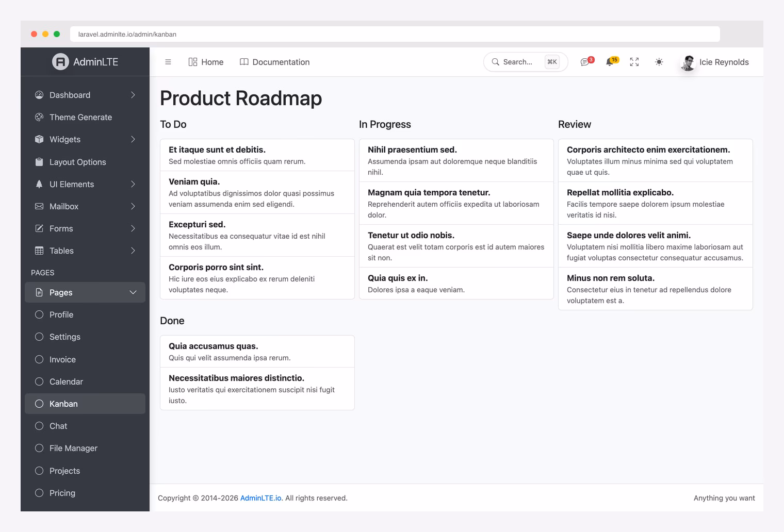The image size is (784, 532).
Task: Collapse the Pages submenu chevron
Action: (133, 292)
